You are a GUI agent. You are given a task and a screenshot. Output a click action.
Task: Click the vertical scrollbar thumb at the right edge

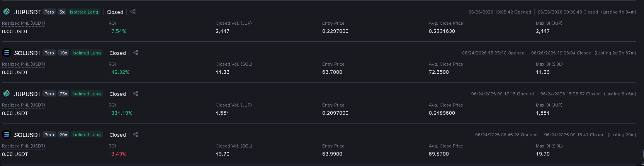pos(643,154)
